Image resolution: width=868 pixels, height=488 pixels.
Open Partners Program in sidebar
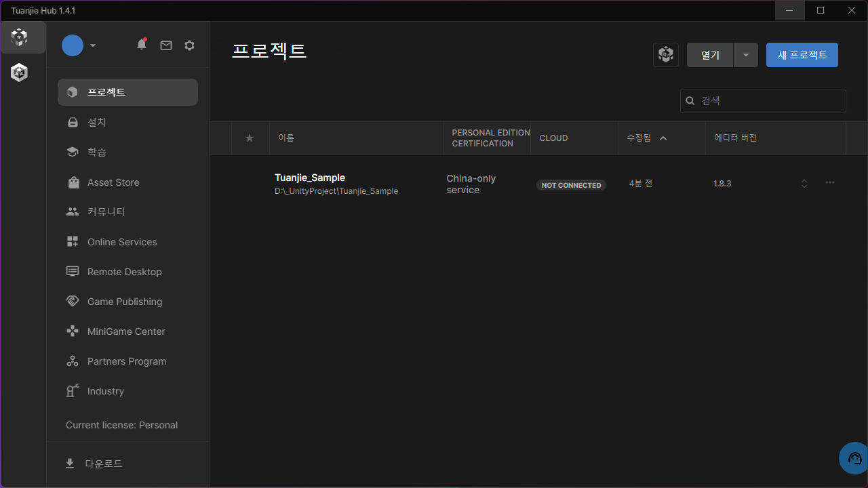[x=127, y=361]
